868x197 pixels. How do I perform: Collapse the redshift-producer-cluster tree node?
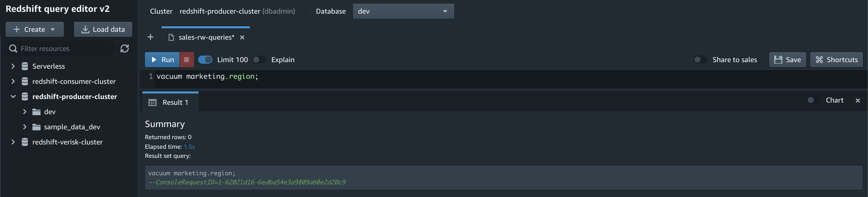(x=13, y=96)
